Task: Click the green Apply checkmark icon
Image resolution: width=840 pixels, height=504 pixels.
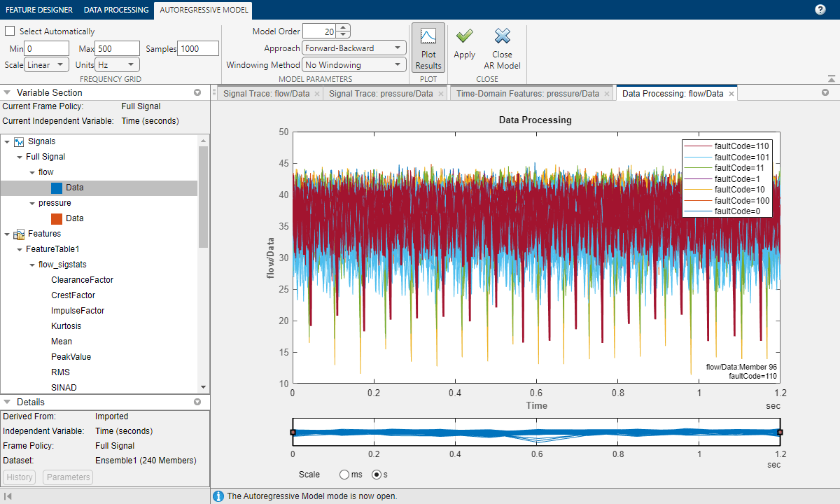Action: 464,36
